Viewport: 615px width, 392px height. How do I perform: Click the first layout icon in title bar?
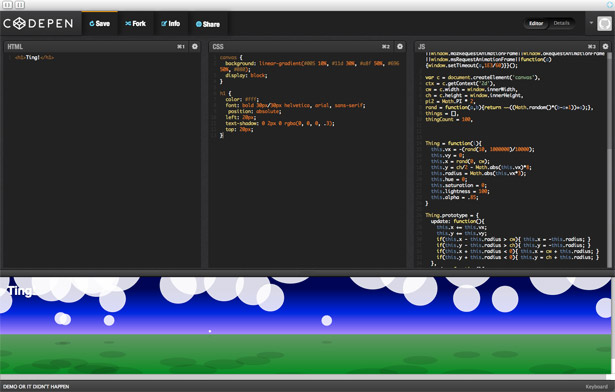click(7, 5)
